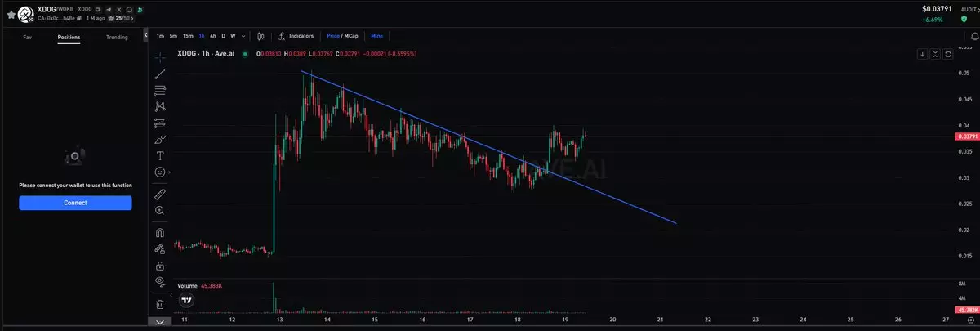The width and height of the screenshot is (980, 331).
Task: Toggle lock on all drawing tools
Action: [160, 266]
